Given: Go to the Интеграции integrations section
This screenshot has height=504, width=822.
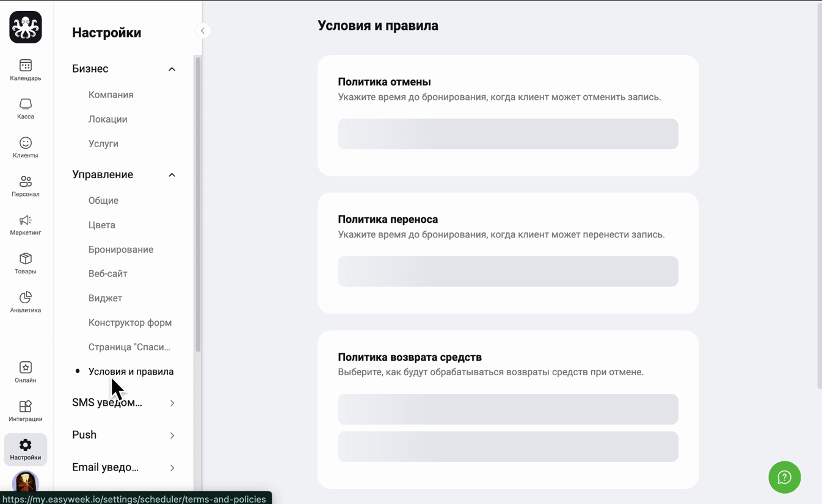Looking at the screenshot, I should [x=26, y=411].
